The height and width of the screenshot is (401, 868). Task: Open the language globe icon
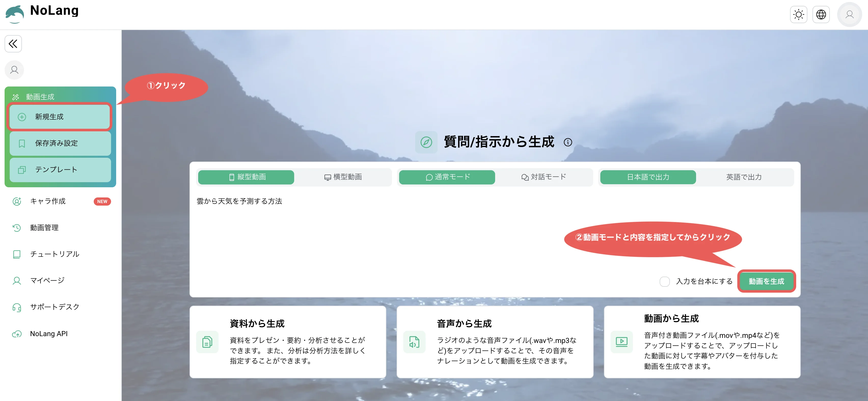tap(821, 15)
